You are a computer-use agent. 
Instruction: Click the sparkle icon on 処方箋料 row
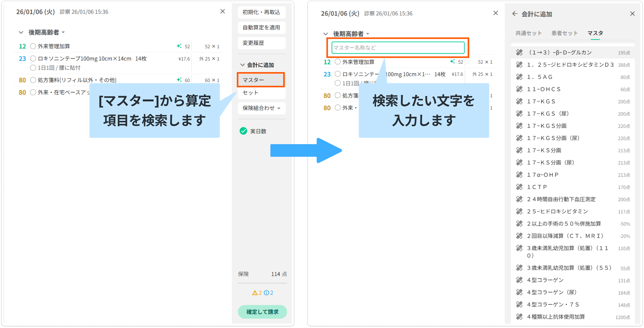pos(179,80)
